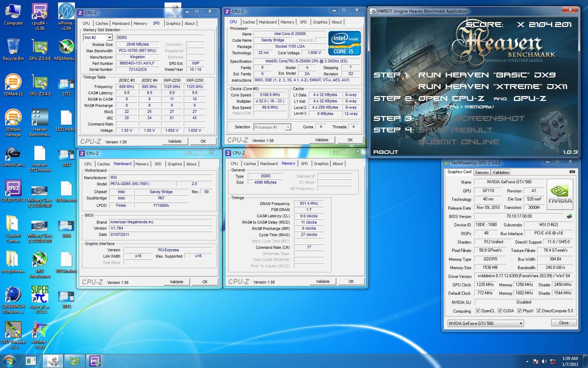This screenshot has width=588, height=368.
Task: Click GPU-Z screenshot camera icon
Action: 572,172
